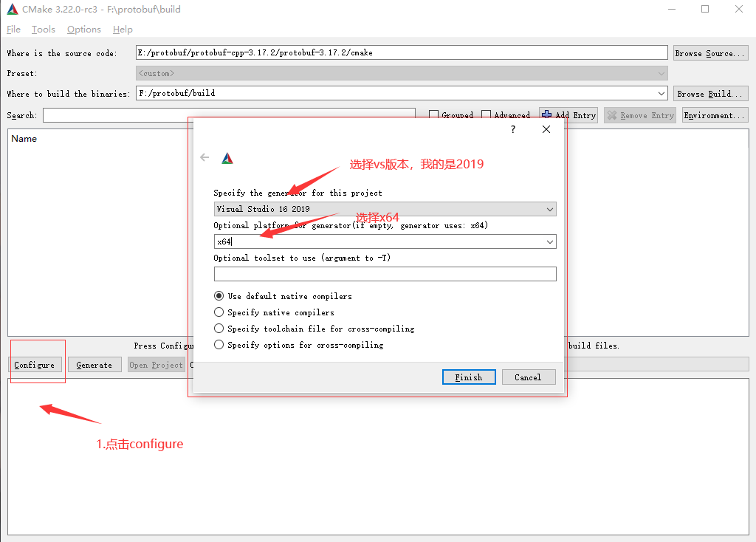
Task: Click the Configure button
Action: [35, 365]
